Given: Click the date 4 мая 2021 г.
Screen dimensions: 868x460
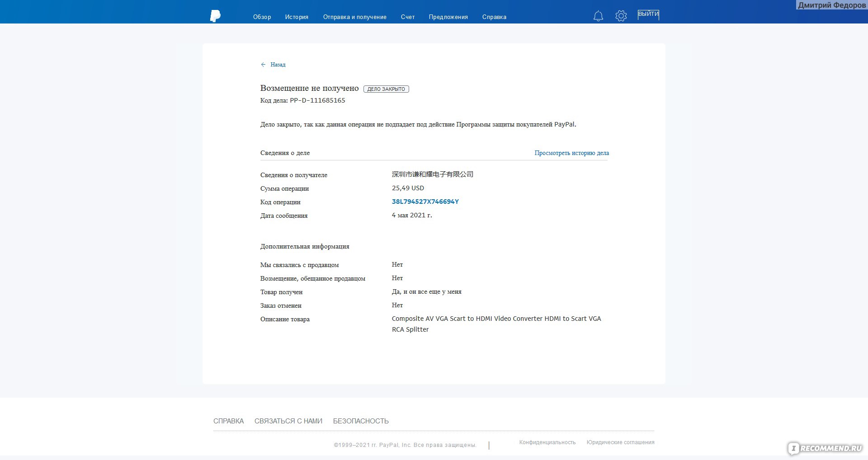Looking at the screenshot, I should tap(412, 215).
